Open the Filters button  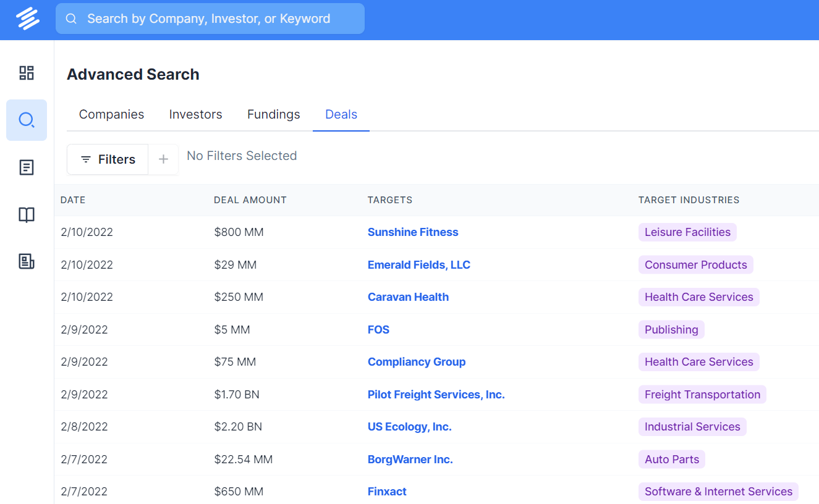tap(108, 159)
